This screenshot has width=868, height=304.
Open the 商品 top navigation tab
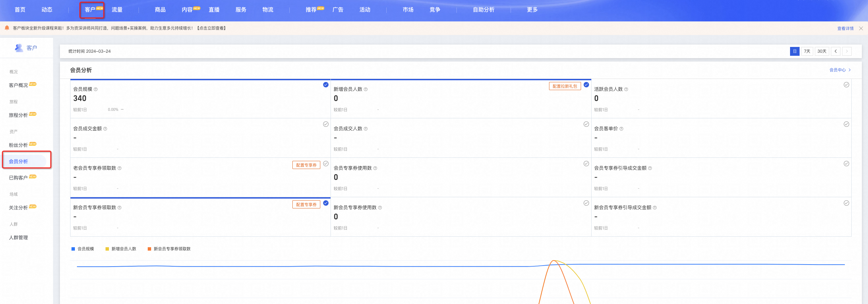160,10
